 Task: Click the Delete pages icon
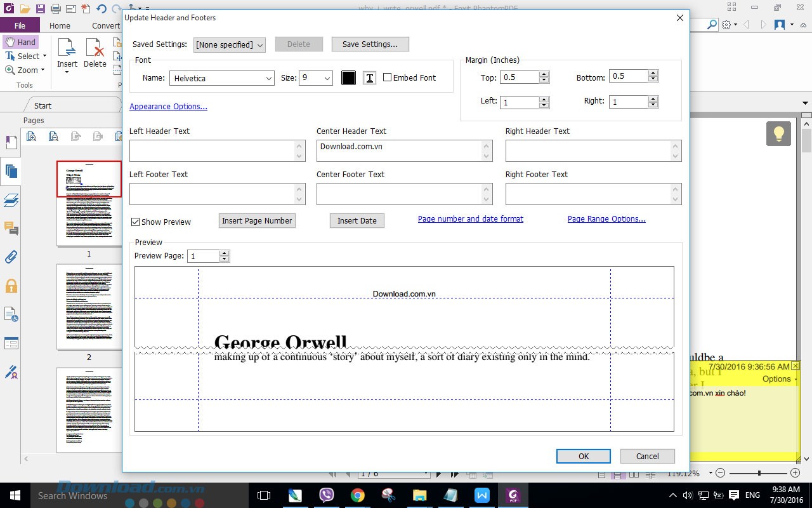[95, 53]
